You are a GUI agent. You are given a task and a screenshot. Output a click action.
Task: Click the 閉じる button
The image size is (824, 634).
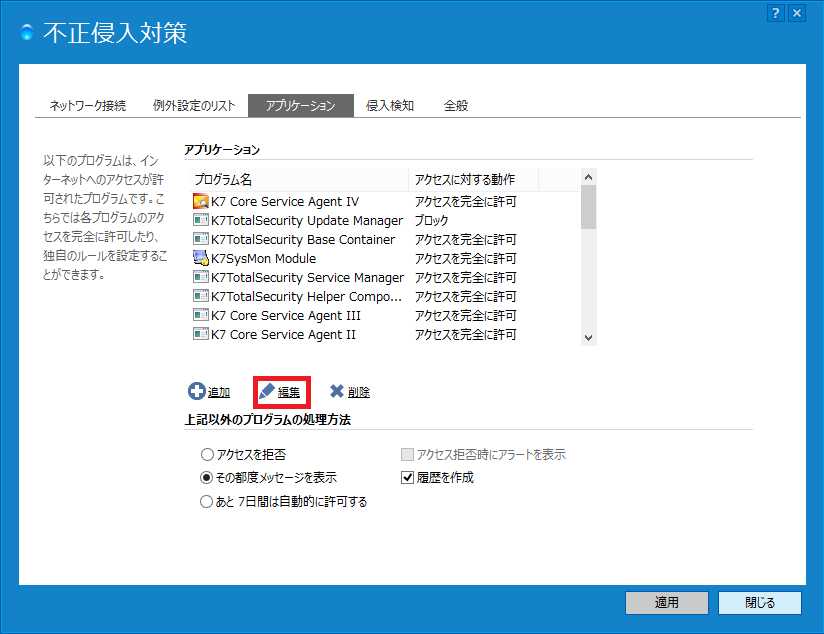[x=760, y=602]
